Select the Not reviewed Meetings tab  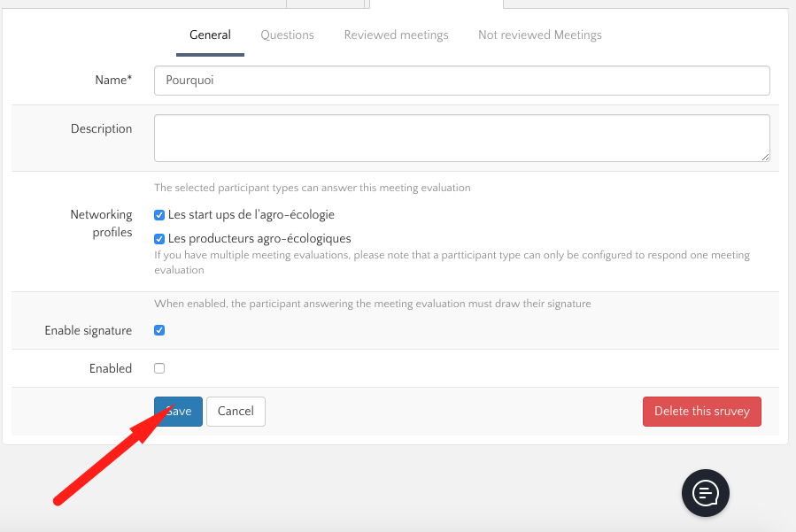(x=539, y=35)
